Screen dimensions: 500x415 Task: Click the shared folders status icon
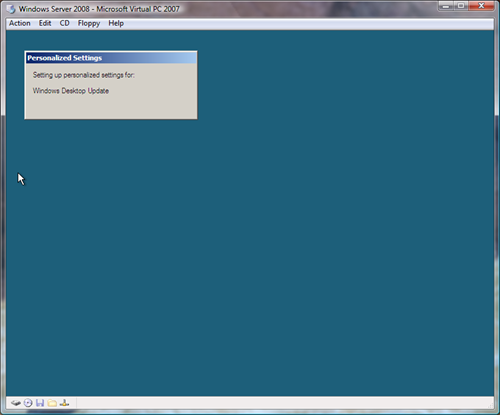pyautogui.click(x=52, y=403)
